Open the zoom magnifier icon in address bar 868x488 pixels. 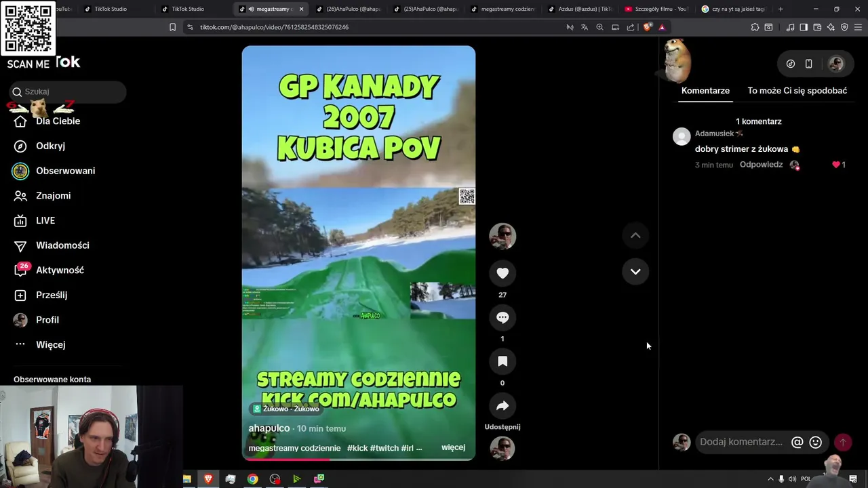pos(599,27)
